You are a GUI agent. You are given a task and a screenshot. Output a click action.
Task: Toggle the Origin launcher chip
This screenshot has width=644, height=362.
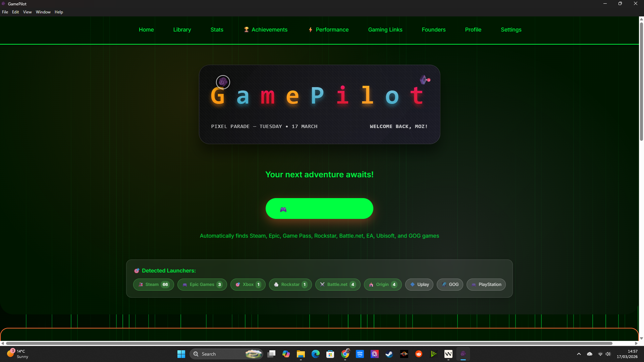[x=382, y=285]
